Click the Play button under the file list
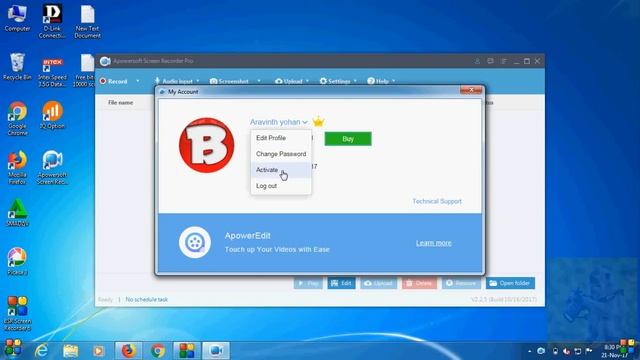This screenshot has height=360, width=640. (308, 283)
